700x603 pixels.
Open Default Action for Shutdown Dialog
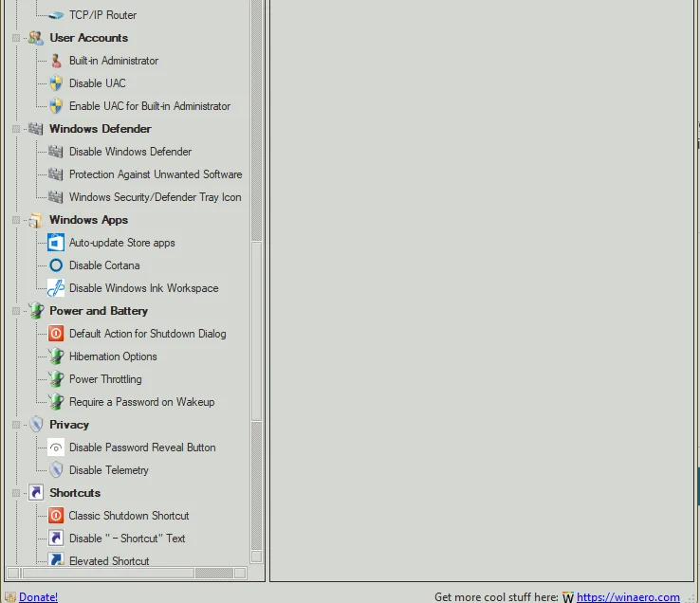[x=147, y=334]
